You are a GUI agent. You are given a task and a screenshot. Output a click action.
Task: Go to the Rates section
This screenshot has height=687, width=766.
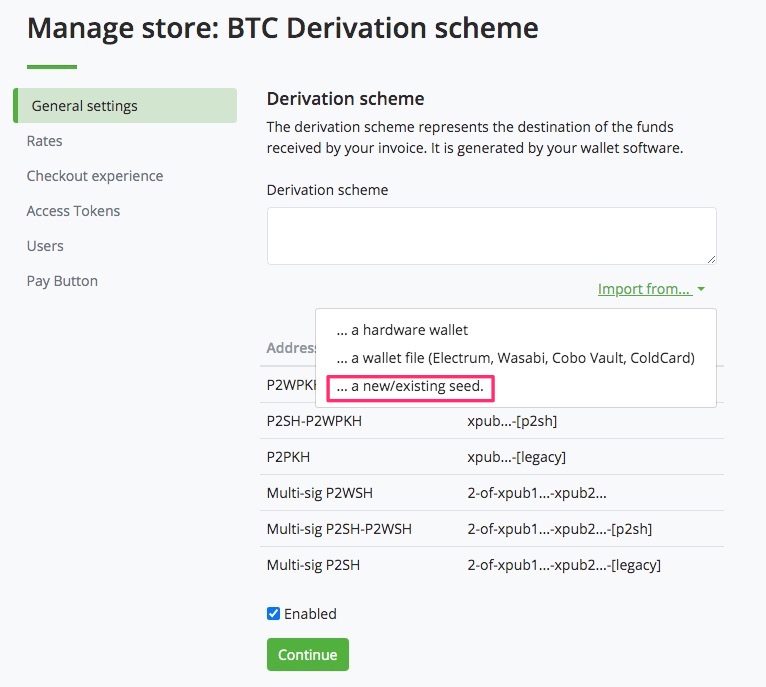point(45,141)
